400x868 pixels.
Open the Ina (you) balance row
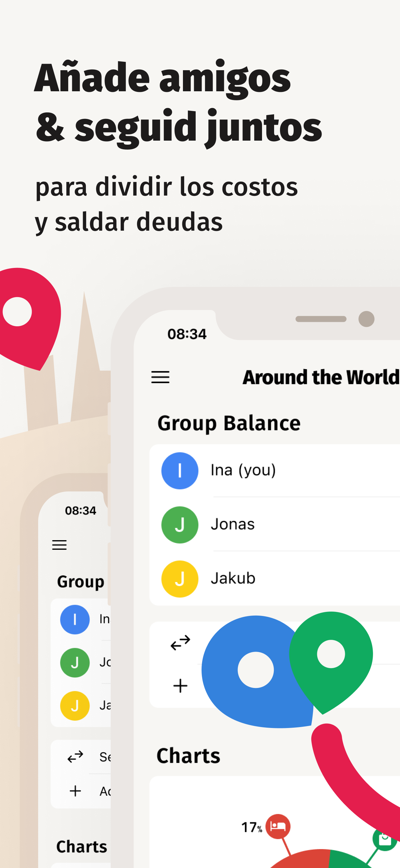click(x=275, y=470)
